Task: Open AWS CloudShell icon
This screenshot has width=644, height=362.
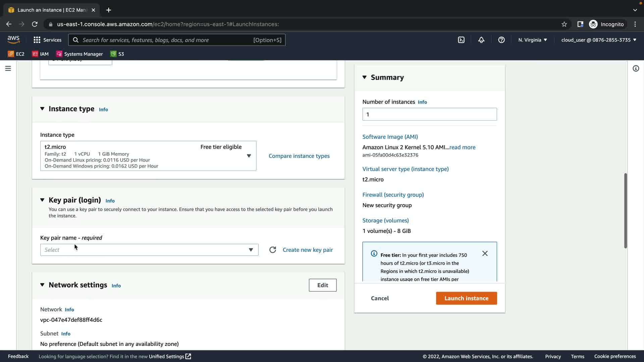Action: point(461,40)
